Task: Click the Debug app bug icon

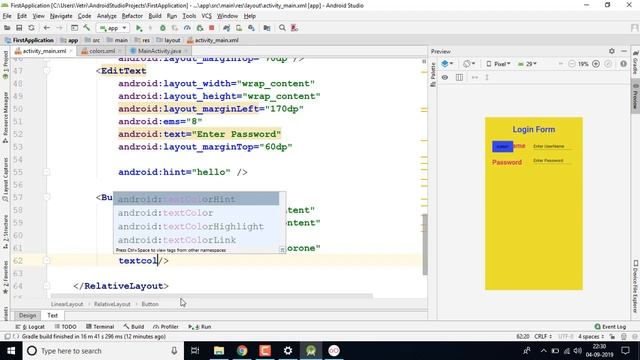Action: click(162, 28)
